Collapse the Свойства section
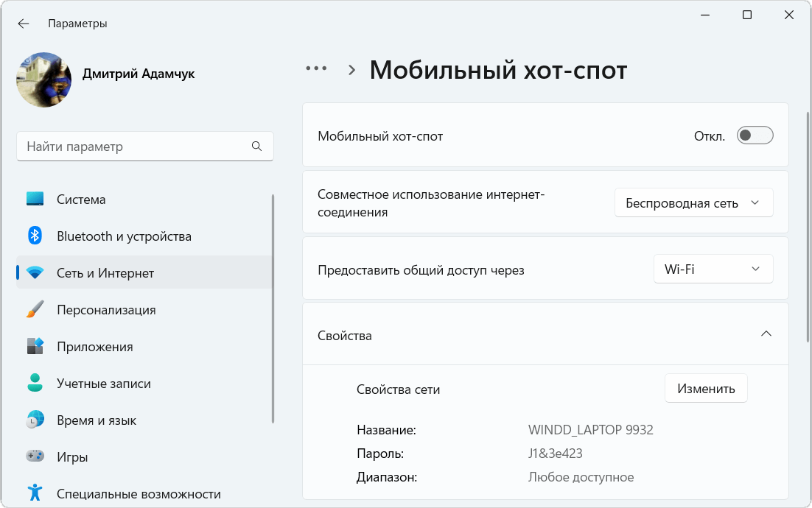 (766, 334)
